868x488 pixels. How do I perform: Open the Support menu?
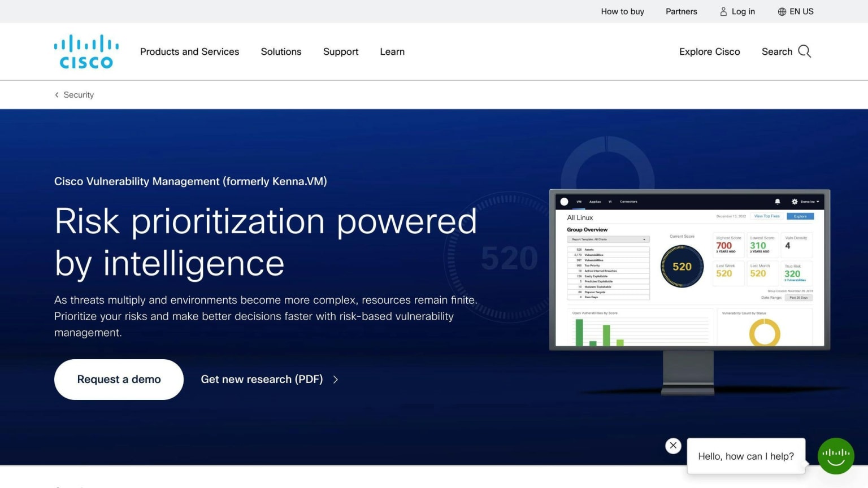341,51
